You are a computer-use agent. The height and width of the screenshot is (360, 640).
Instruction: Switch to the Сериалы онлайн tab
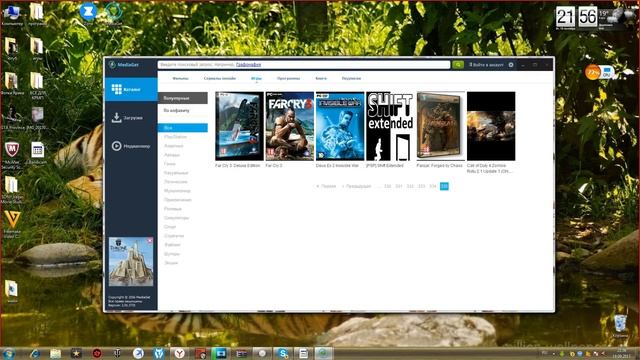(x=220, y=78)
